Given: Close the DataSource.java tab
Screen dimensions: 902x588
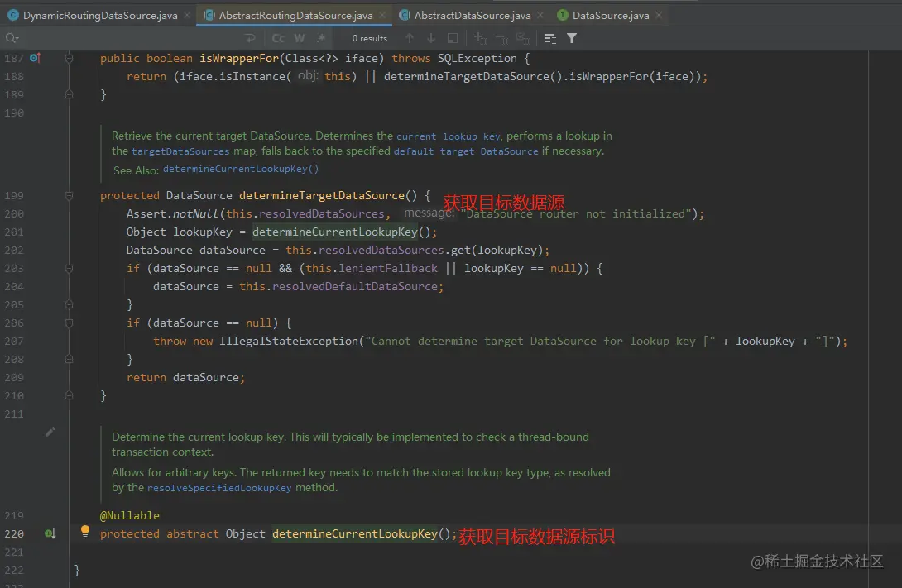Looking at the screenshot, I should 659,16.
